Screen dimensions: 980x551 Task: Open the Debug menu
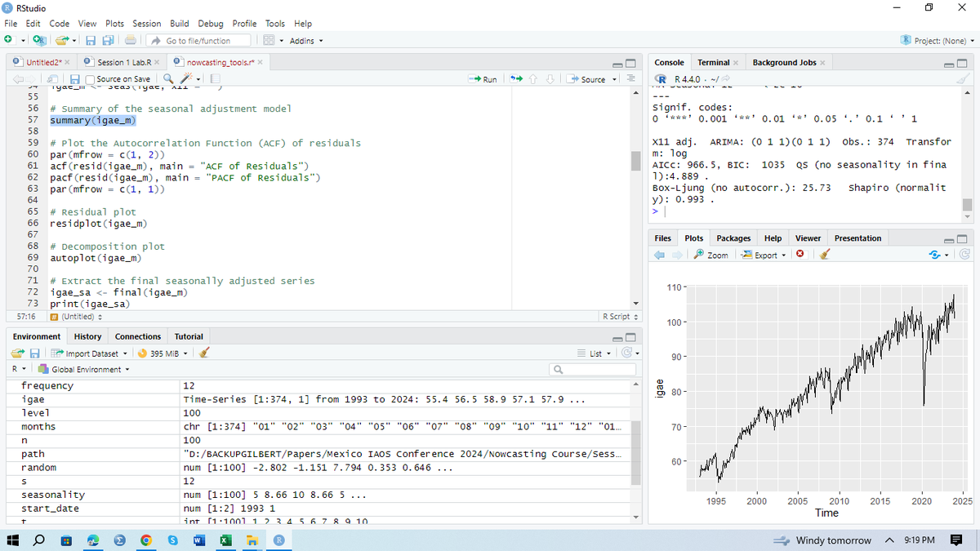pos(211,24)
